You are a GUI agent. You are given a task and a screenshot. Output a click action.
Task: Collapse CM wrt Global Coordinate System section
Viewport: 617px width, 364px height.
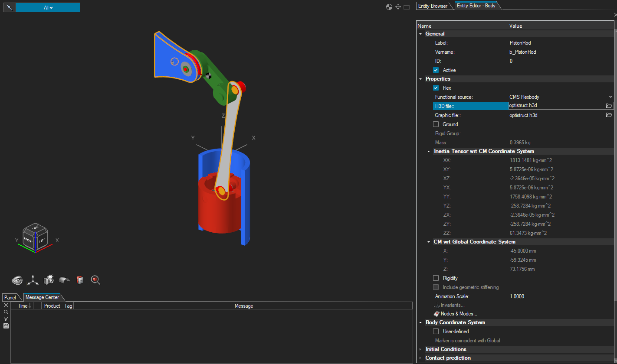pos(429,242)
